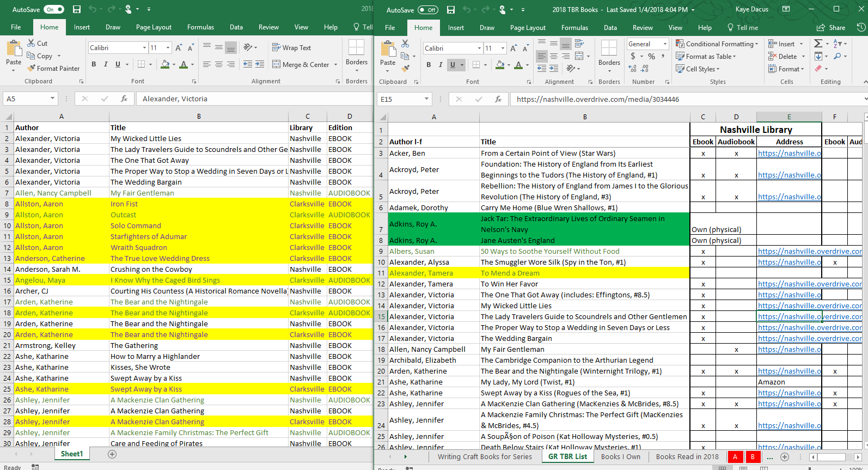Toggle Underline in right window ribbon
Image resolution: width=868 pixels, height=470 pixels.
pos(452,65)
